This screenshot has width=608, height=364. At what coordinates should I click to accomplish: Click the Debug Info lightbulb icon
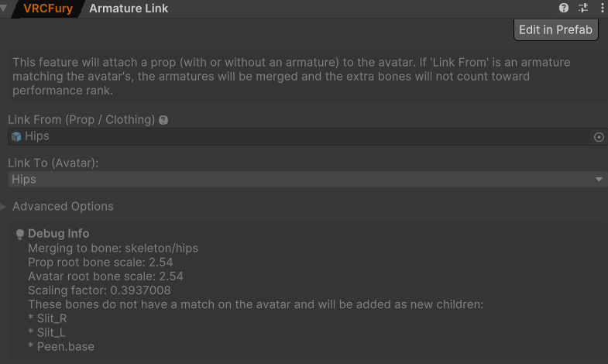pos(20,234)
